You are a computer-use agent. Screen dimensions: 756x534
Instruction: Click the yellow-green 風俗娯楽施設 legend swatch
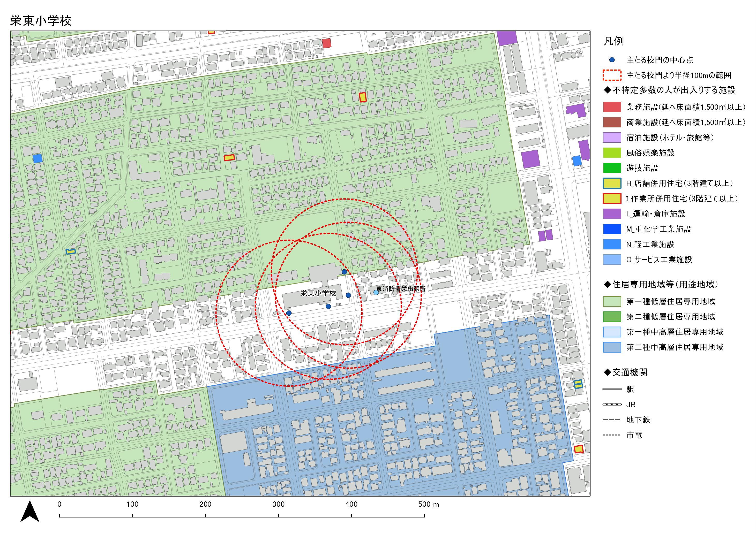(612, 153)
